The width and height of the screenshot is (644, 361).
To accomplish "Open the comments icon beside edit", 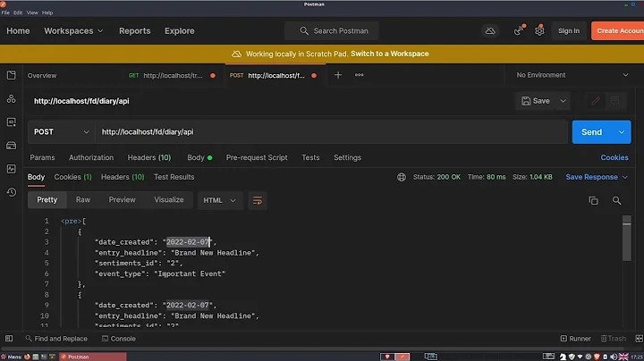I will [614, 101].
